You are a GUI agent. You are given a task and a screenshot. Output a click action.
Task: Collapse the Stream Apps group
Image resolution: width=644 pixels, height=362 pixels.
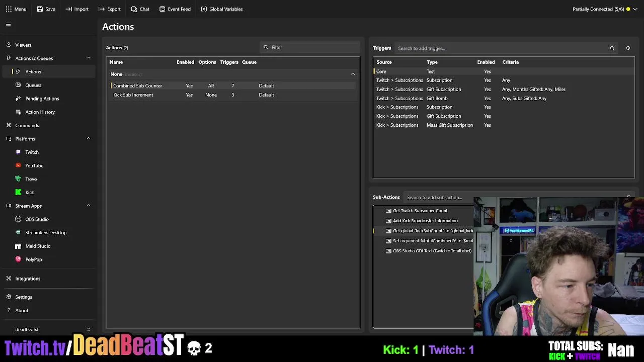pyautogui.click(x=88, y=206)
